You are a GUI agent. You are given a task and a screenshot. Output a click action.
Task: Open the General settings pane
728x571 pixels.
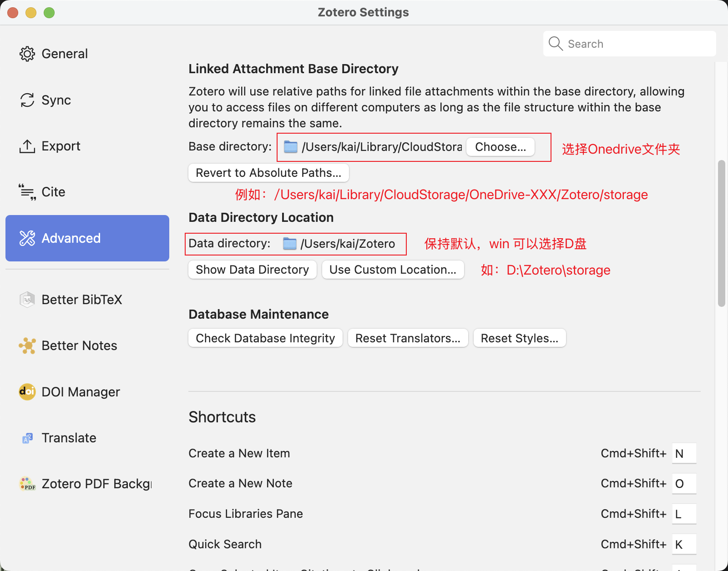87,54
